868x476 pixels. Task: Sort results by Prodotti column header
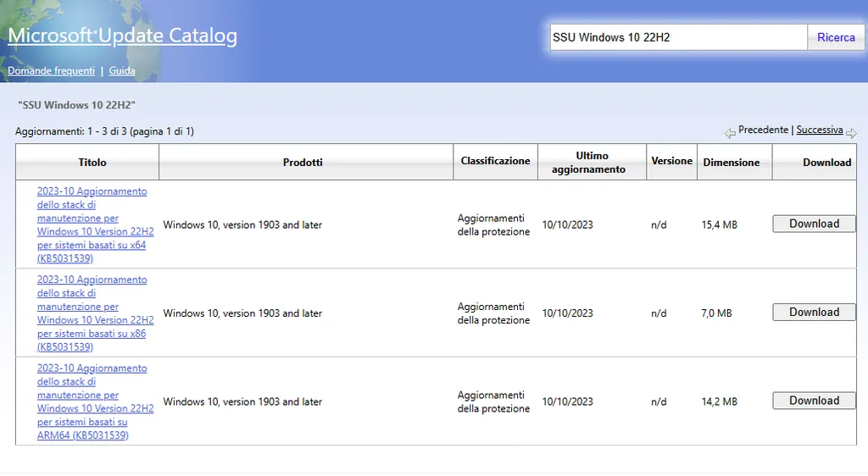pos(303,163)
